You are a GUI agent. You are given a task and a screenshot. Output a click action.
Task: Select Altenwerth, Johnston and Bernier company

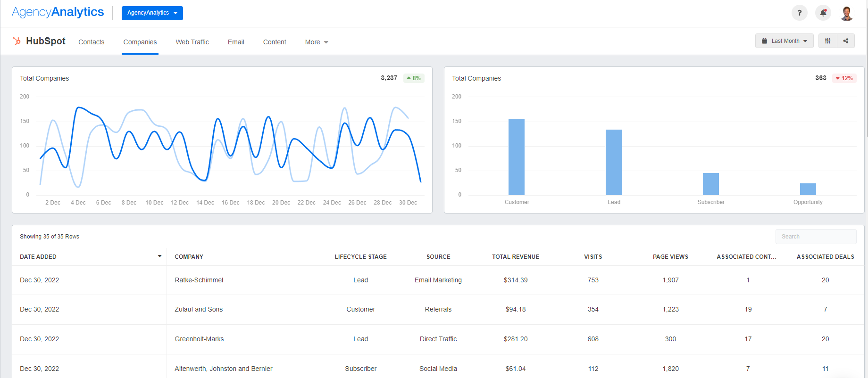[224, 369]
